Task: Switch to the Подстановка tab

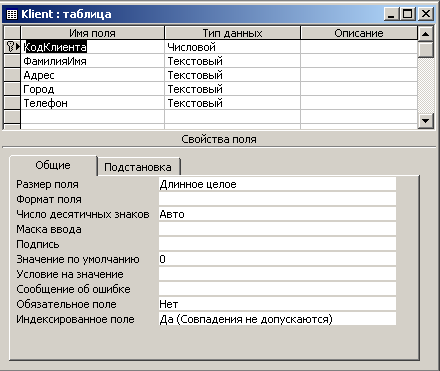Action: (138, 167)
